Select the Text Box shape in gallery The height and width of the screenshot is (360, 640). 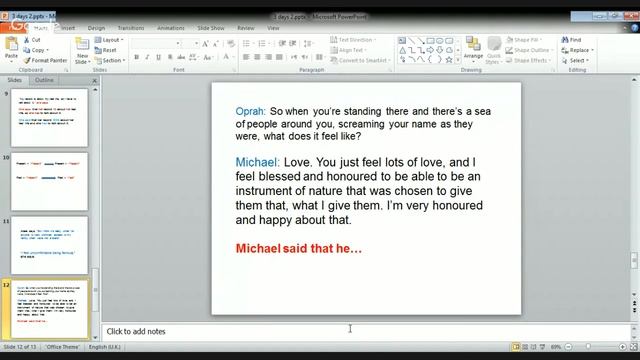click(x=402, y=40)
